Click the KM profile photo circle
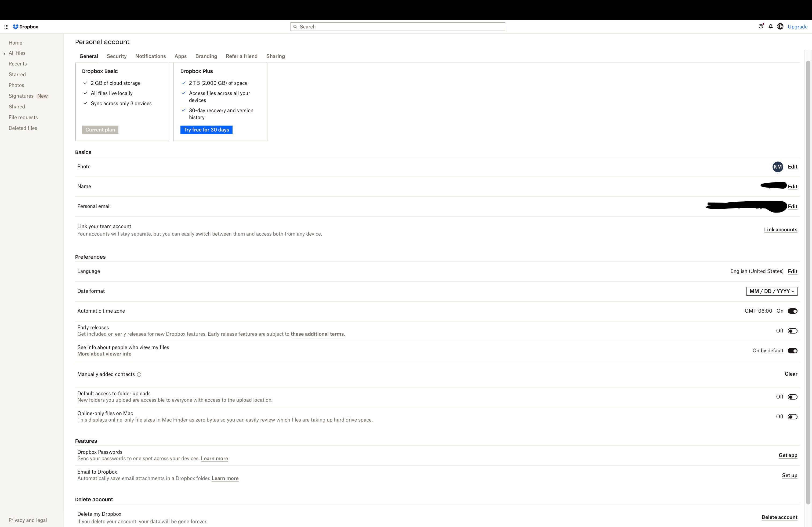 [778, 166]
